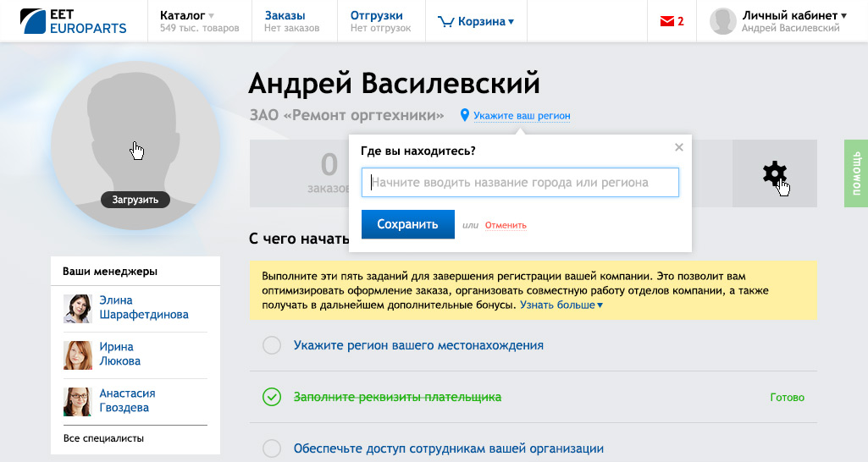Click Анастасия Гвоздева's photo
This screenshot has width=868, height=462.
[x=78, y=401]
